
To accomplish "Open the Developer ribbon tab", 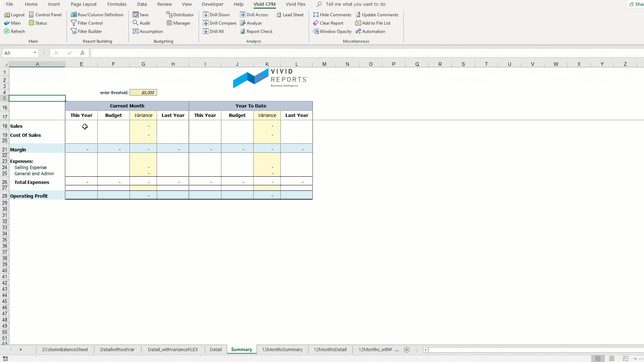I will click(213, 4).
